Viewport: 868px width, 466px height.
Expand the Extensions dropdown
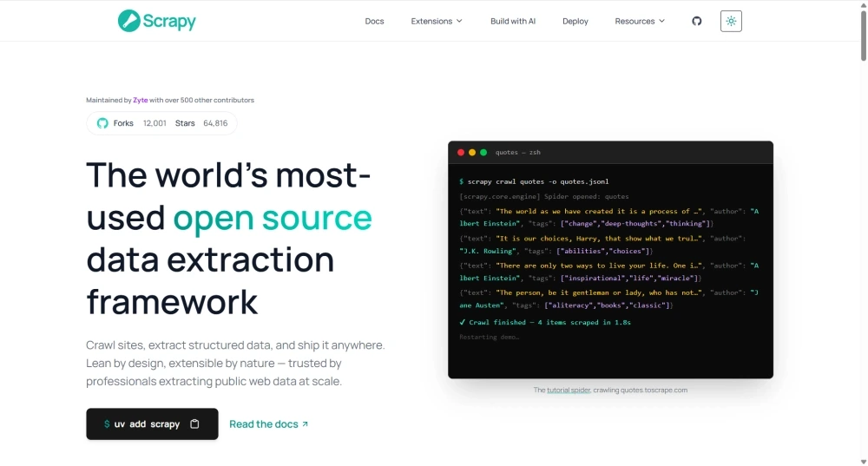(x=437, y=21)
